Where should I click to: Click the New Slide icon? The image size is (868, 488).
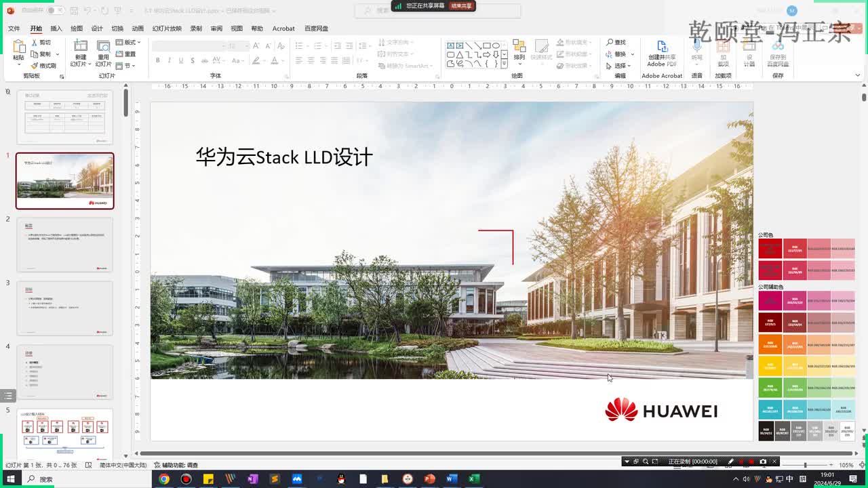[x=81, y=46]
